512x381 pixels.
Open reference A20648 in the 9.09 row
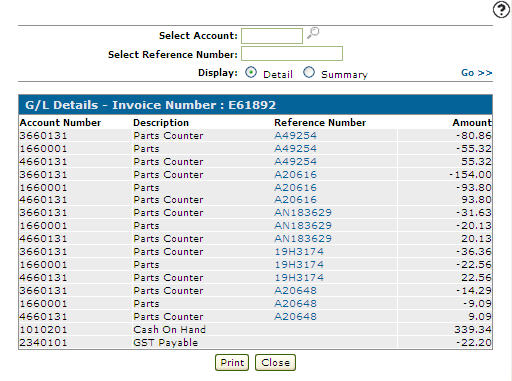295,316
